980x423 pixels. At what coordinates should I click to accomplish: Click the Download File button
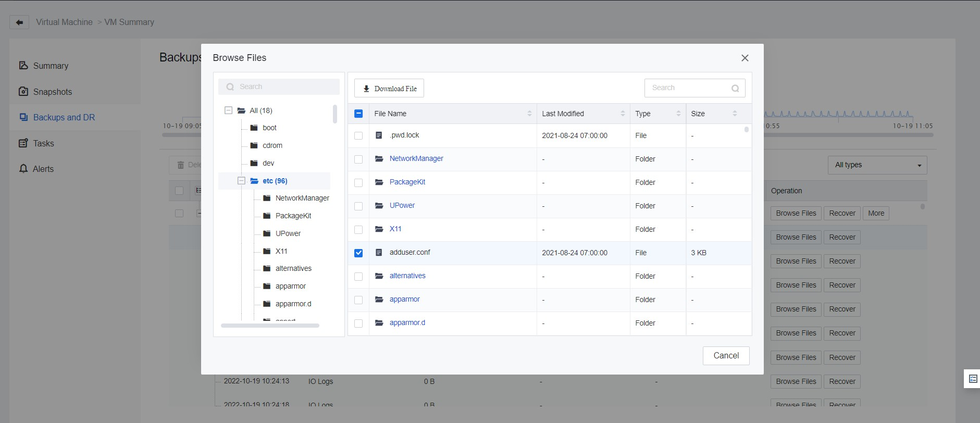coord(389,88)
